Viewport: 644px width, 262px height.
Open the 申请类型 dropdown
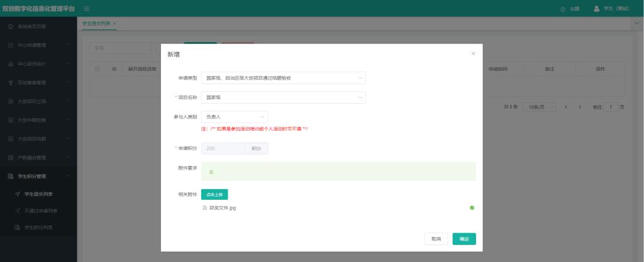(283, 79)
